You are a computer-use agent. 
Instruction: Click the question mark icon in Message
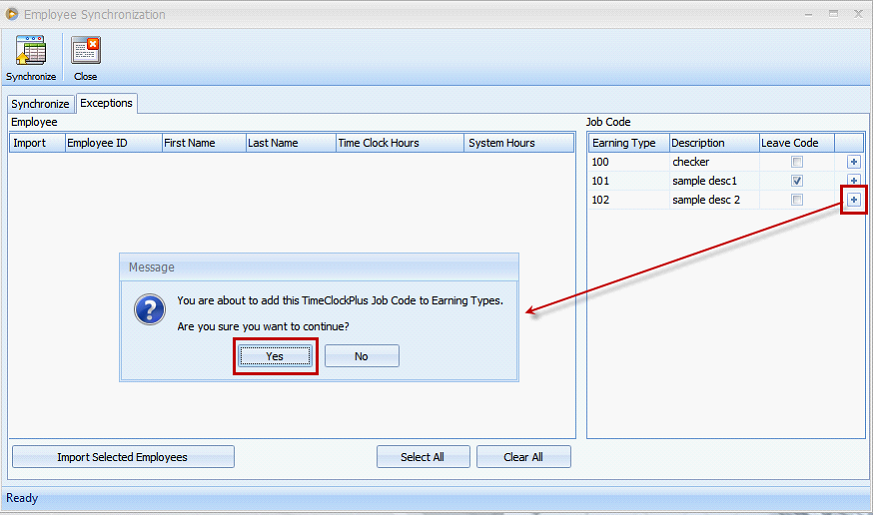(x=149, y=309)
